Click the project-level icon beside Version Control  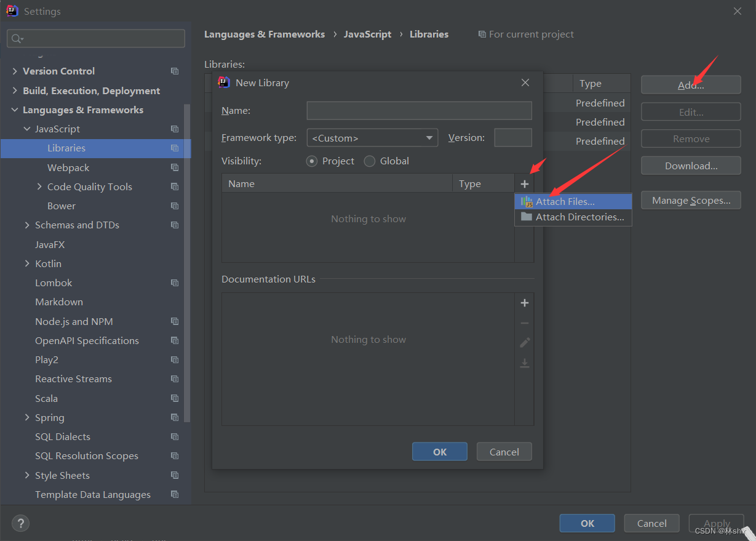click(175, 71)
